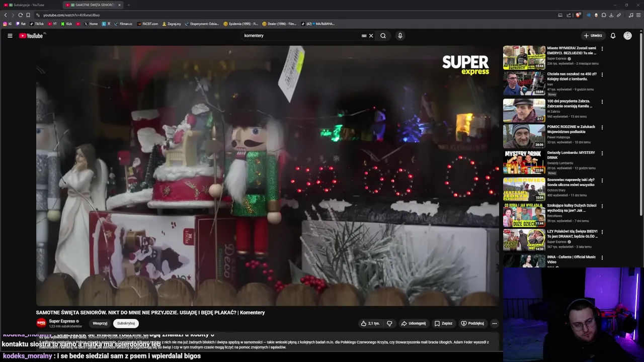Click the youtube.com address bar
Screen dimensions: 644x362
(x=297, y=15)
